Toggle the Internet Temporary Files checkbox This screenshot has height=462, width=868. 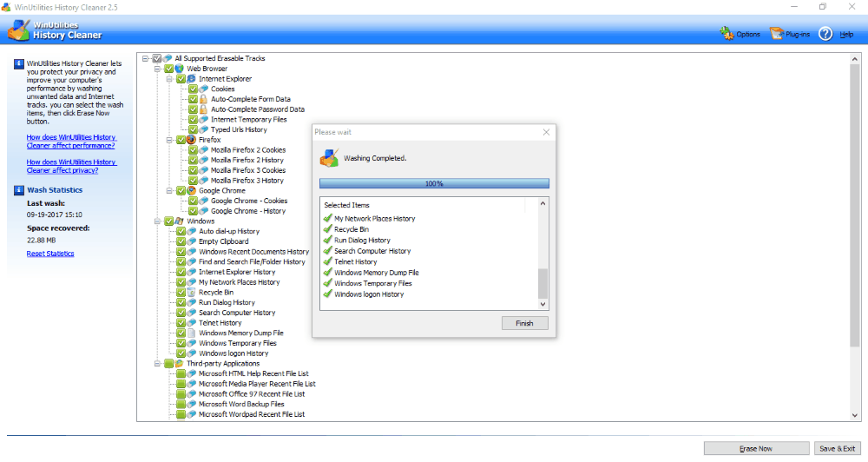(194, 119)
